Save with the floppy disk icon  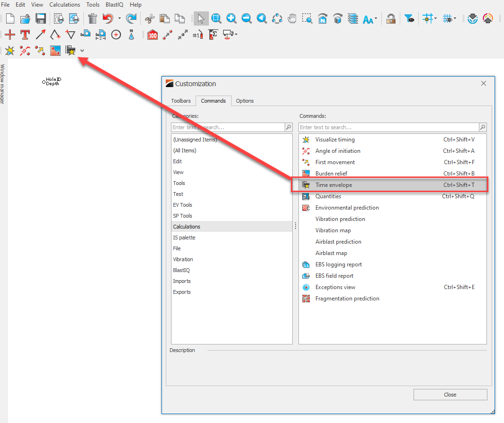click(41, 18)
